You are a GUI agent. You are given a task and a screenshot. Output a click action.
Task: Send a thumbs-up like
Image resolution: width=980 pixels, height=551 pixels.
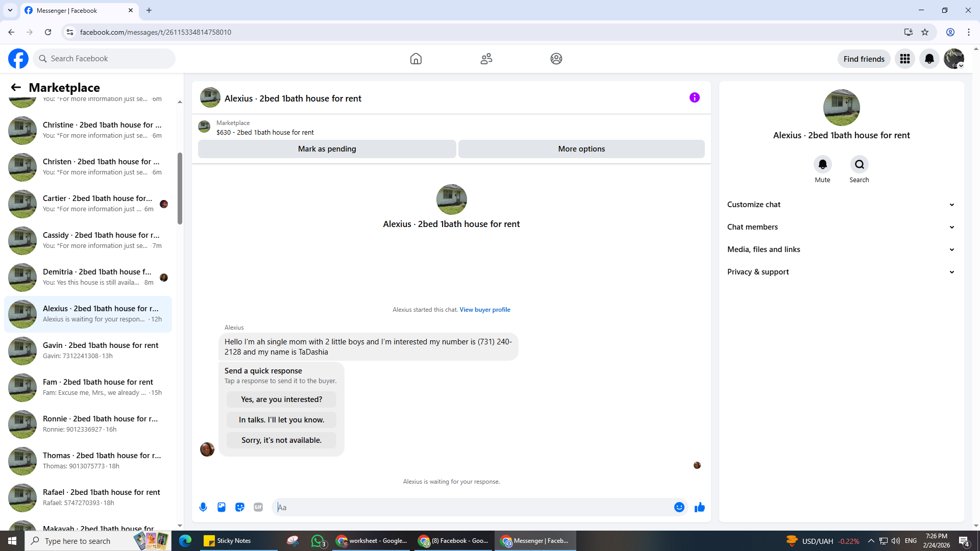700,507
